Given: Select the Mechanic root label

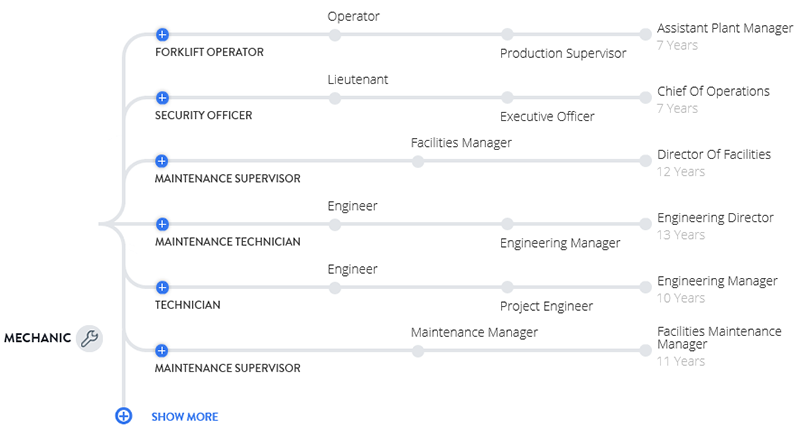Looking at the screenshot, I should [37, 338].
